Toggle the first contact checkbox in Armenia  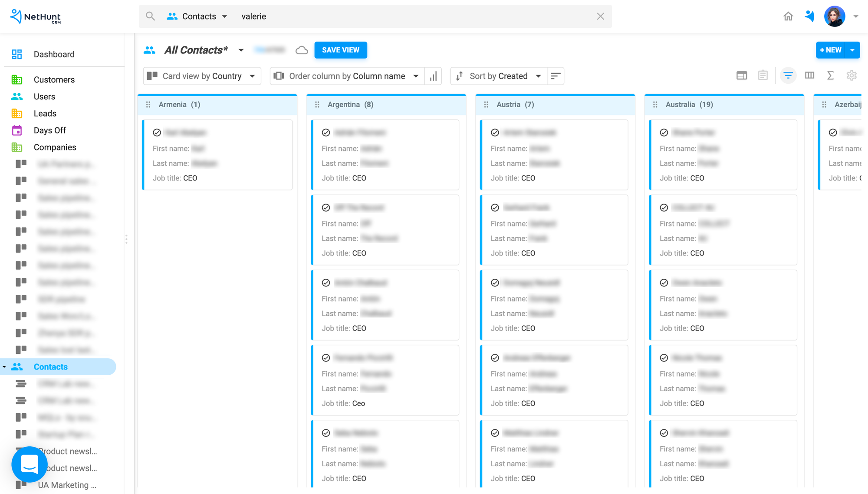[x=157, y=132]
